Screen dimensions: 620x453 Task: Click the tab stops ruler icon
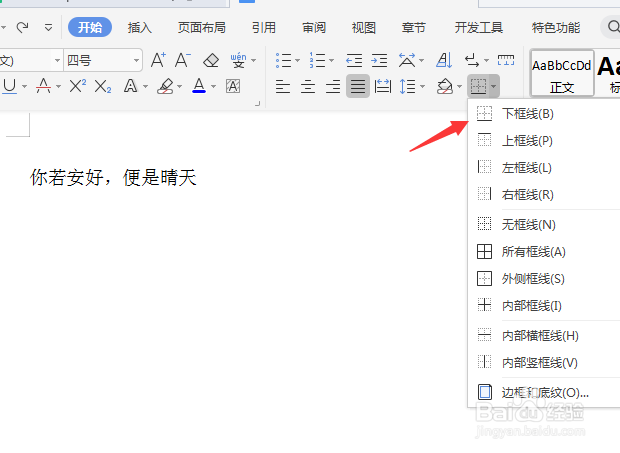(x=506, y=60)
